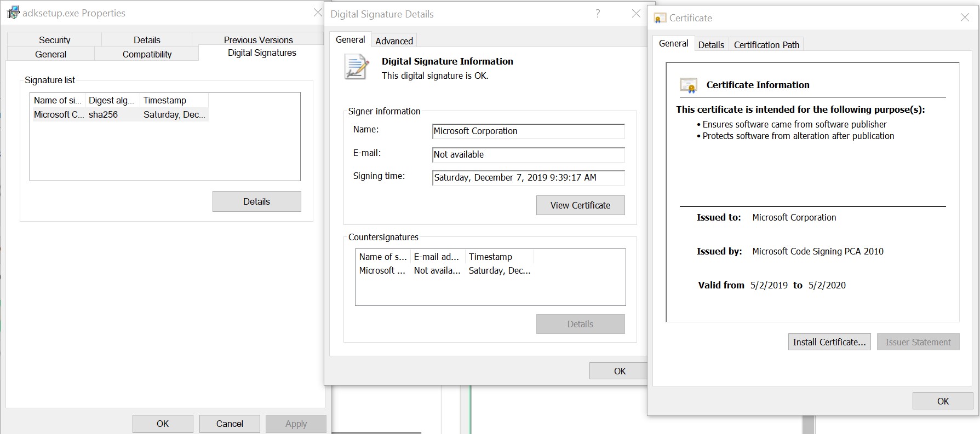Click the Certificate window title icon
The width and height of the screenshot is (980, 434).
coord(660,18)
